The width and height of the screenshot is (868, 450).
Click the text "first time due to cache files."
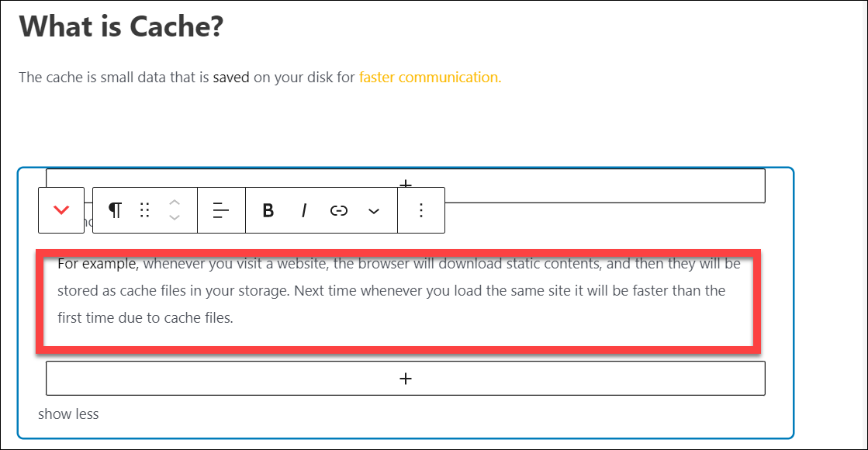coord(145,318)
